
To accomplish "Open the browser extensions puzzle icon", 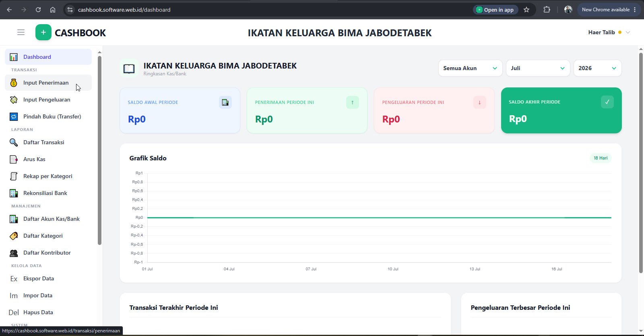I will click(547, 10).
